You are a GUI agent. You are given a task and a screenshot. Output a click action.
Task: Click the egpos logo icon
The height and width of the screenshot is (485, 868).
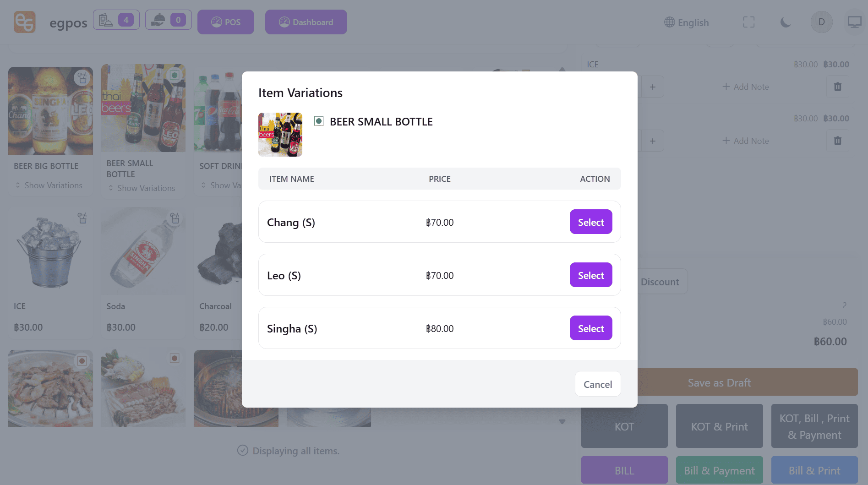[x=25, y=22]
